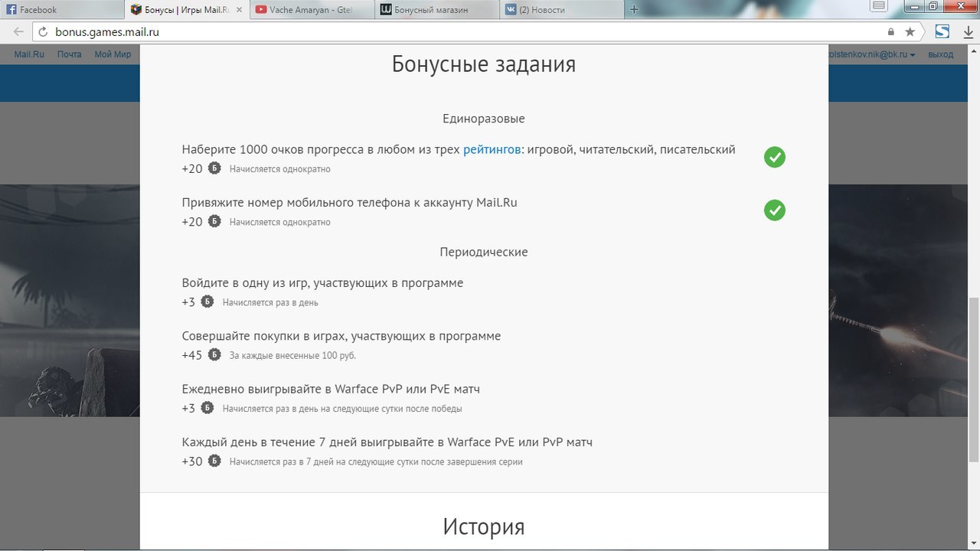Click the browser back arrow
The height and width of the screenshot is (551, 980).
pos(18,32)
